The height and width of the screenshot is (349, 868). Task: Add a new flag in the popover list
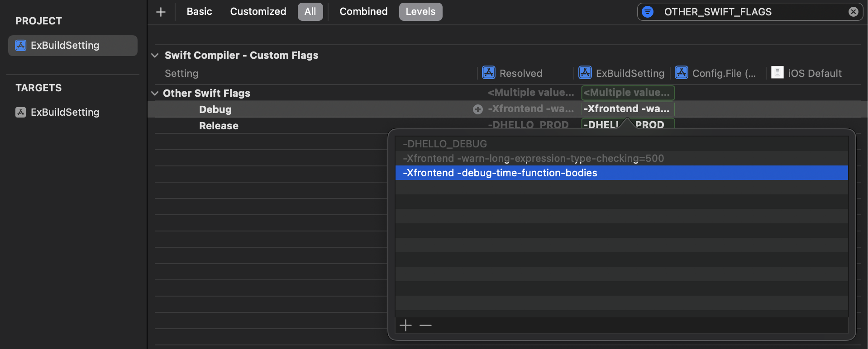pos(405,325)
